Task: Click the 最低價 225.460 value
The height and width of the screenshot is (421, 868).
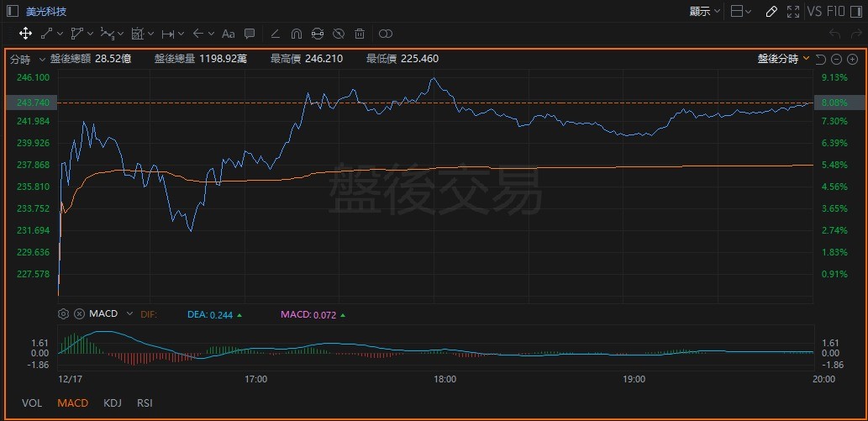Action: [x=402, y=59]
